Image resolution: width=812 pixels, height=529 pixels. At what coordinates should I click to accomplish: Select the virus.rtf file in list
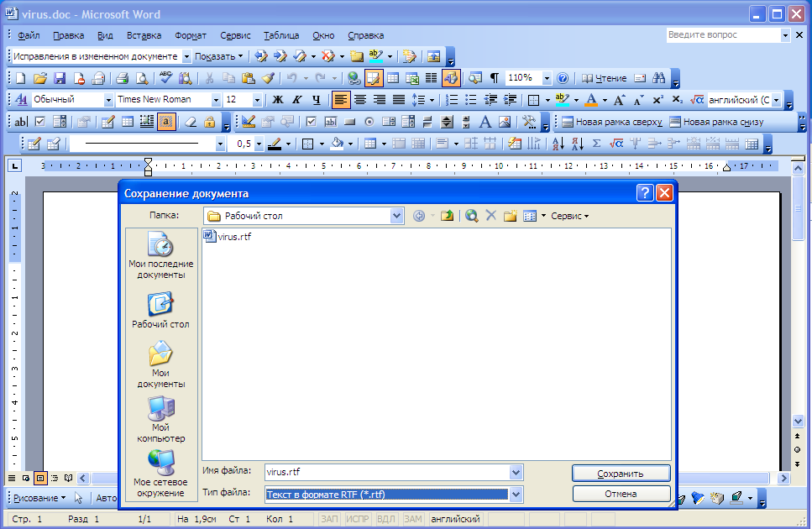click(228, 237)
